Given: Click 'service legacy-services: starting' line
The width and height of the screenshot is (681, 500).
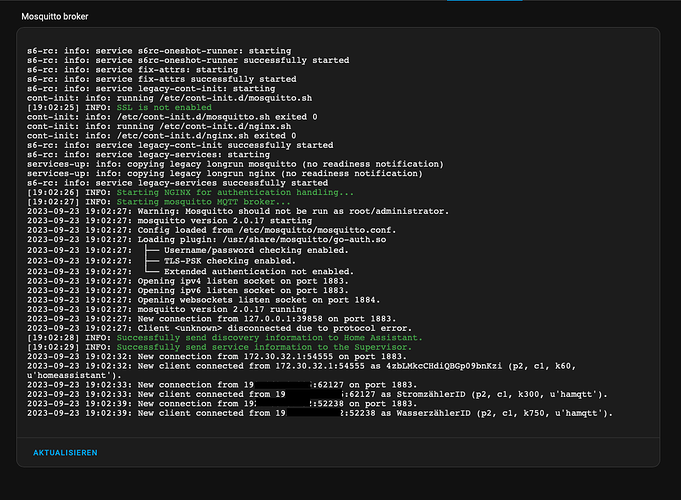Looking at the screenshot, I should click(149, 155).
